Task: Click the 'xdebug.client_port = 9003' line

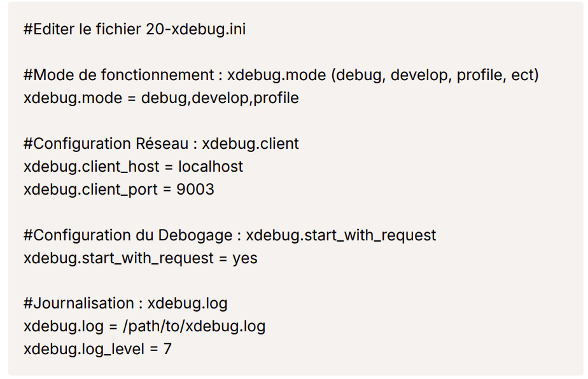Action: (119, 190)
